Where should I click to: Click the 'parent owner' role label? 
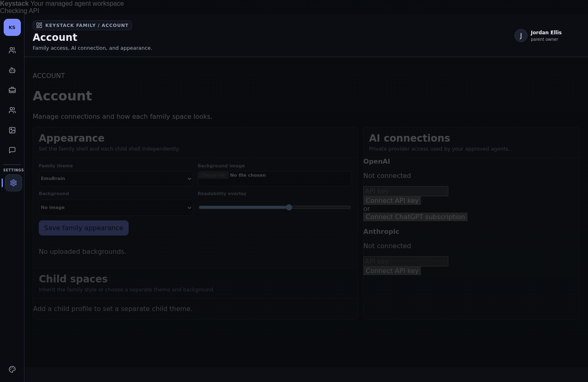544,40
